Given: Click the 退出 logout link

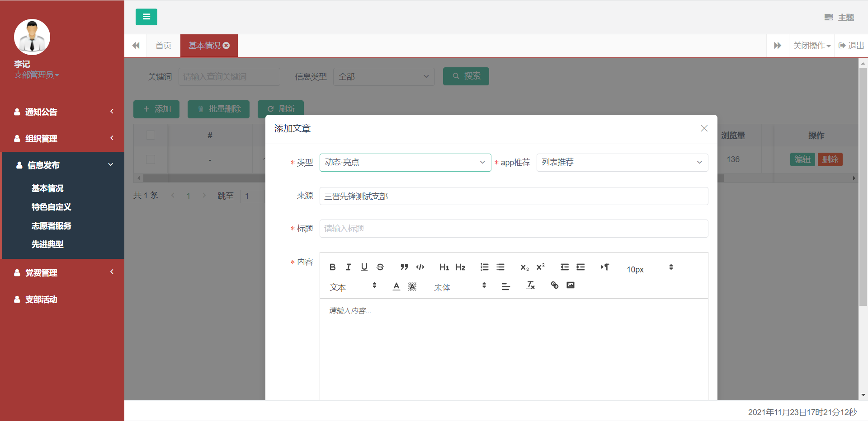Looking at the screenshot, I should pos(851,46).
